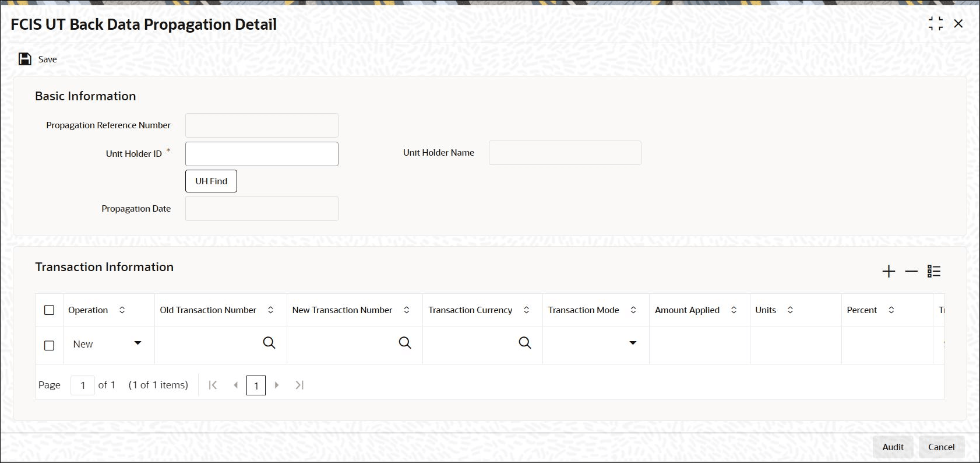Image resolution: width=980 pixels, height=463 pixels.
Task: Go to next page arrow
Action: (277, 385)
